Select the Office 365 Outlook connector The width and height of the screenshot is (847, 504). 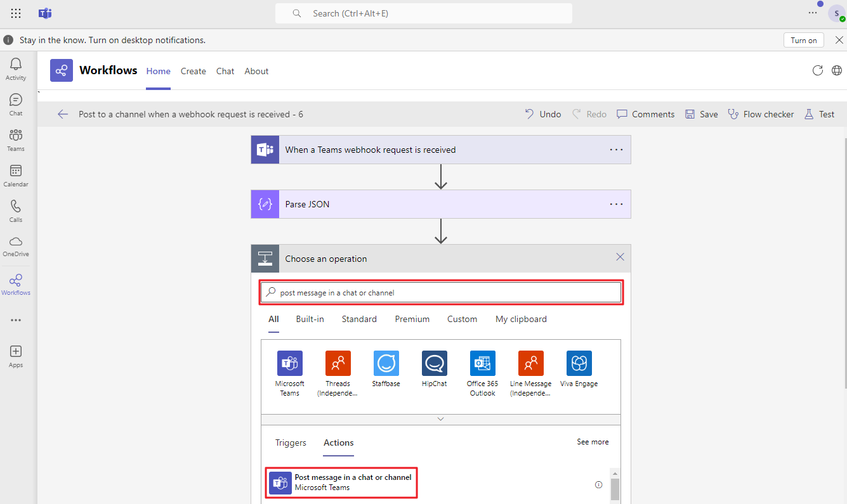tap(482, 363)
